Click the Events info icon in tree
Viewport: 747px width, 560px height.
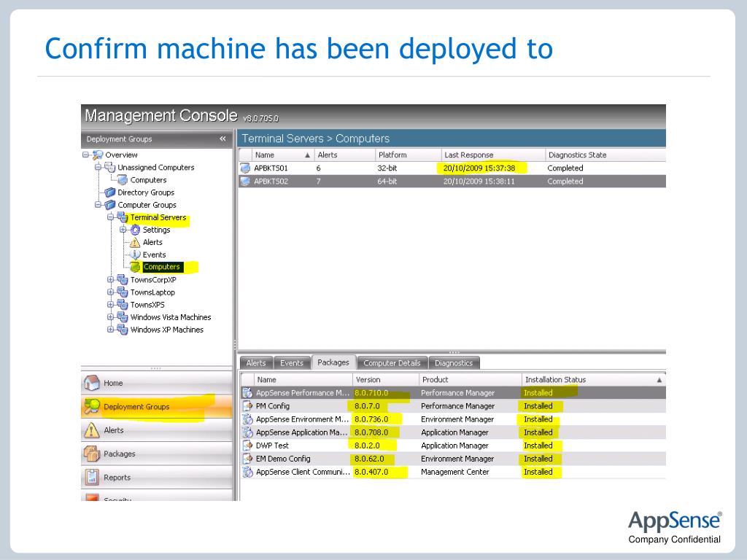click(135, 254)
